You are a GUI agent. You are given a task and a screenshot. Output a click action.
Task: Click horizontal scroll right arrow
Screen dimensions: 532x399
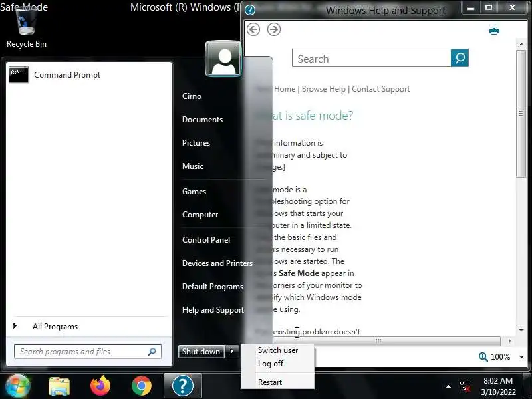(x=509, y=341)
